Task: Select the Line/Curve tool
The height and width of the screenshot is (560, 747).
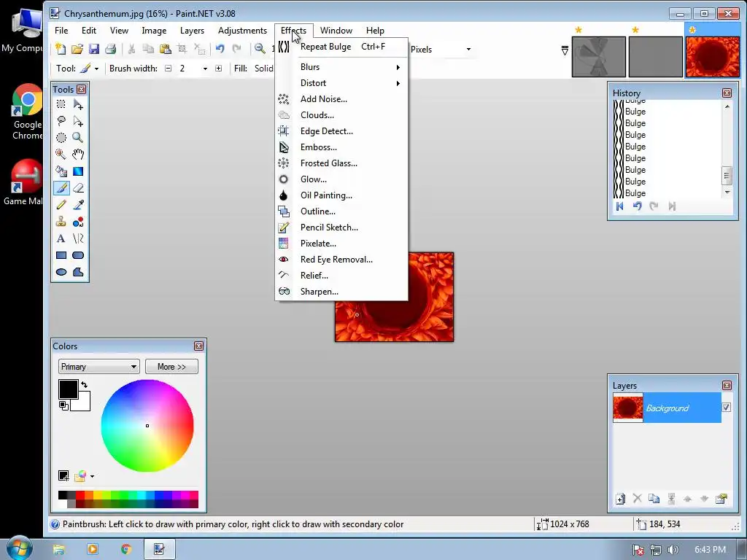Action: point(78,238)
